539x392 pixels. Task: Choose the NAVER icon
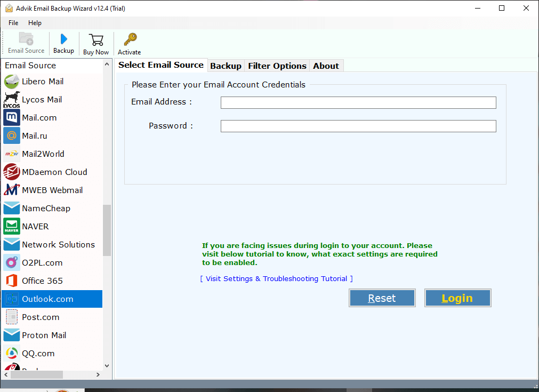point(12,226)
